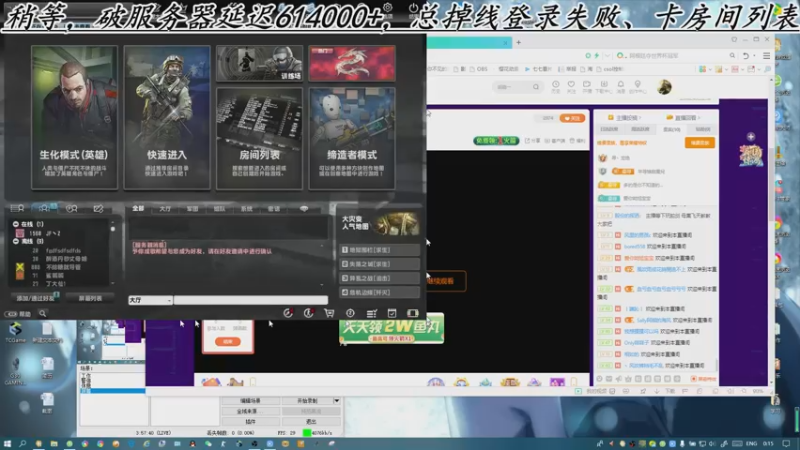Open the browser hamburger menu
This screenshot has width=800, height=450.
(x=766, y=55)
